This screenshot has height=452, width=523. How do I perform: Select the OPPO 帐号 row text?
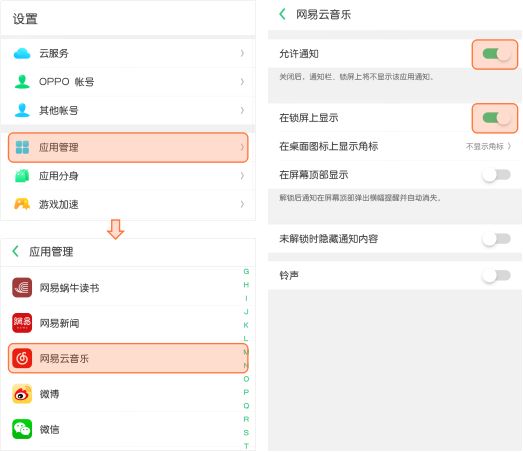66,82
